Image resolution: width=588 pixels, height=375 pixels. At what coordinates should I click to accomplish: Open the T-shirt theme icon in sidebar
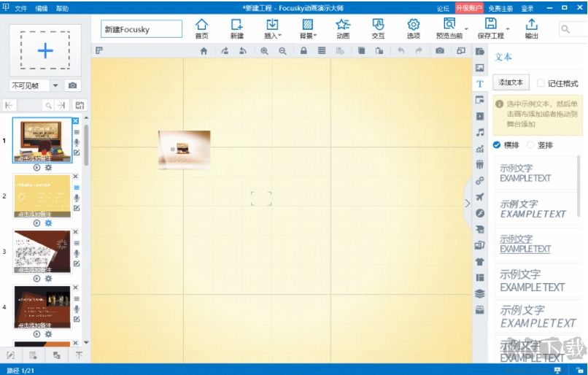[479, 261]
